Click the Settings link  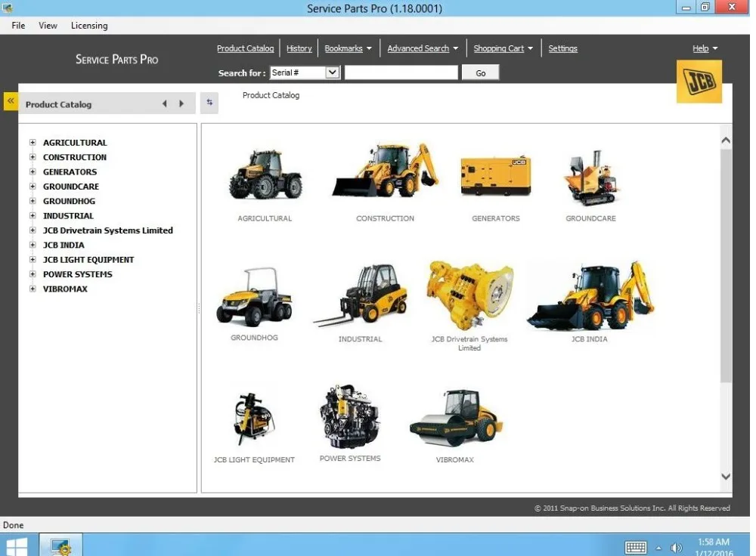tap(562, 48)
